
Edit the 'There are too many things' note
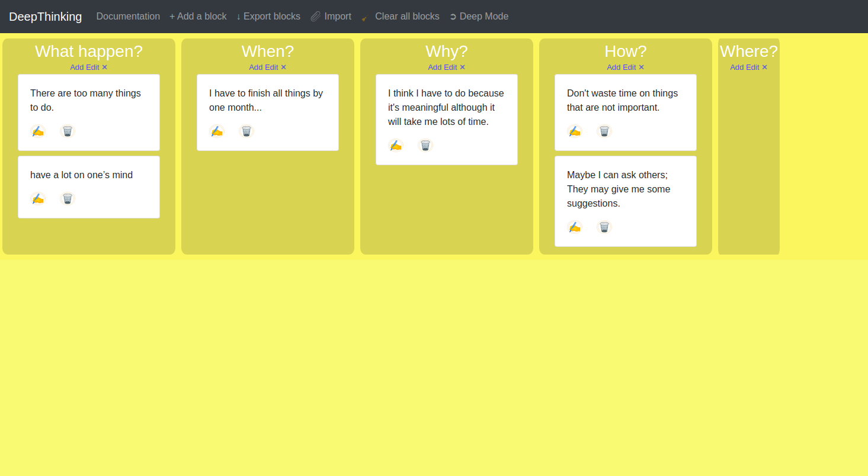[38, 131]
